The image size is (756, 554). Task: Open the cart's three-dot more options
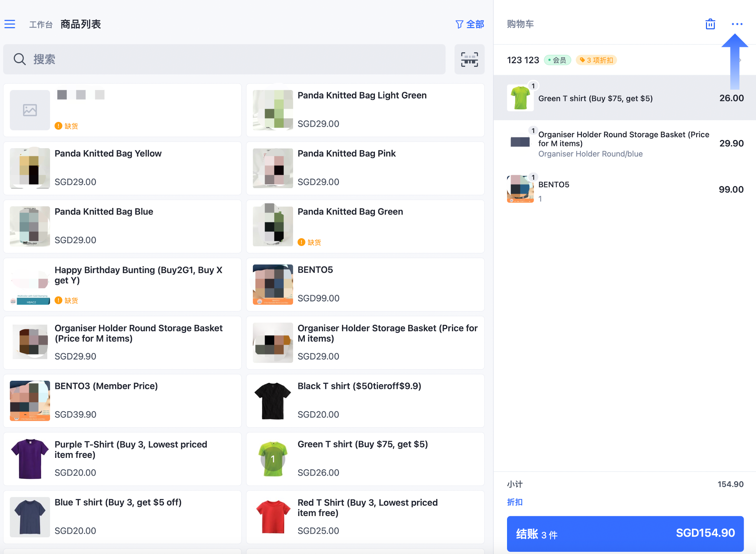pos(737,24)
